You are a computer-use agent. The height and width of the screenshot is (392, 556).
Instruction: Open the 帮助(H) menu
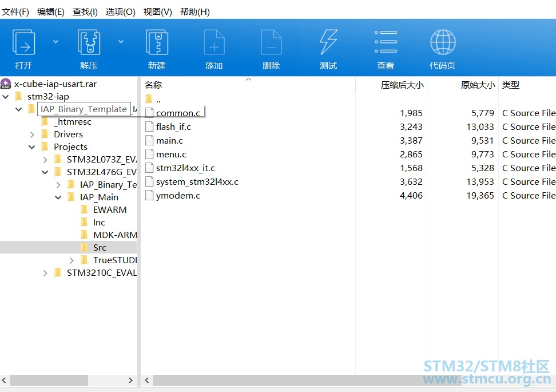(x=195, y=12)
